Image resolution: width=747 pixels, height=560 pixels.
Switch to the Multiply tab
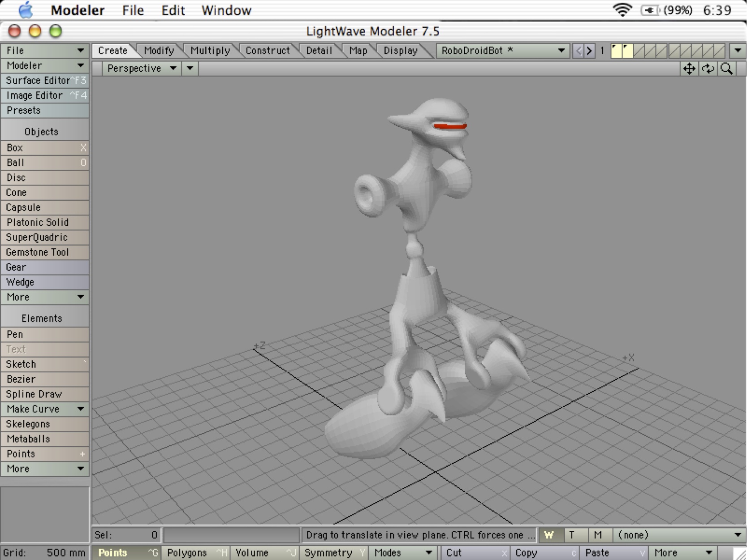pos(210,51)
